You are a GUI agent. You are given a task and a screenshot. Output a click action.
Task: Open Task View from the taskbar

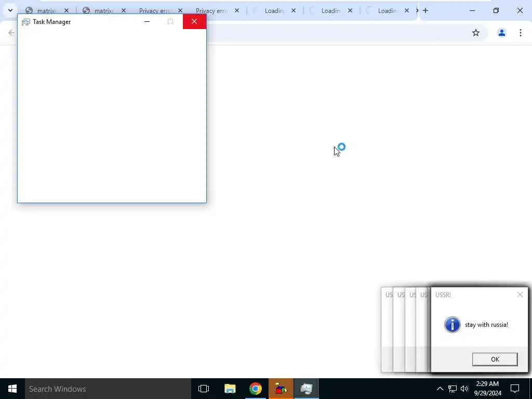[204, 389]
